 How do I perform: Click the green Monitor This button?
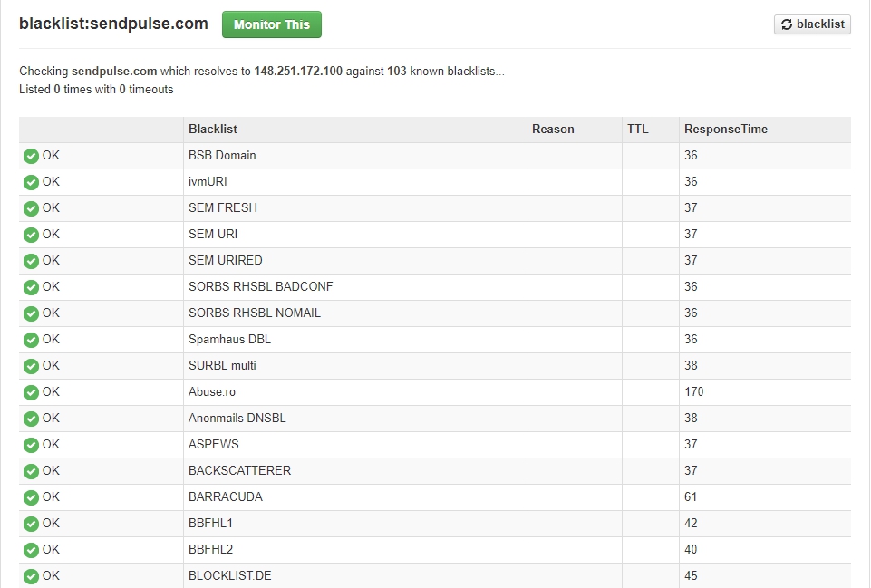click(x=271, y=24)
